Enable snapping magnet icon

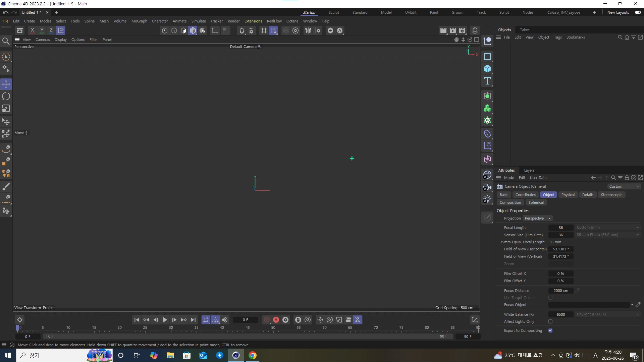pyautogui.click(x=242, y=31)
